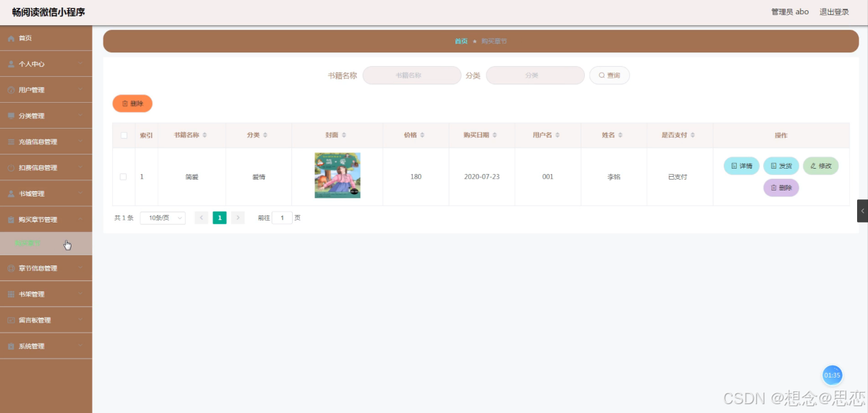Click the orange 删除 button above table
The image size is (868, 413).
pos(132,103)
